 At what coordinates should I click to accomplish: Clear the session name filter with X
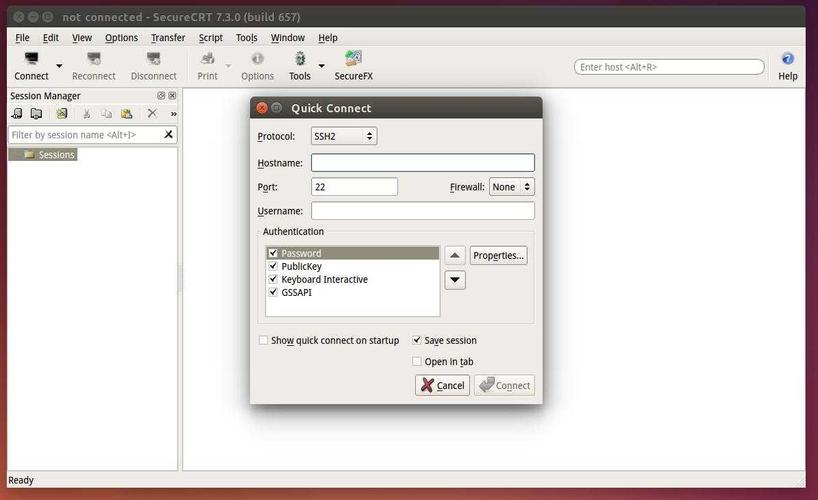[168, 135]
